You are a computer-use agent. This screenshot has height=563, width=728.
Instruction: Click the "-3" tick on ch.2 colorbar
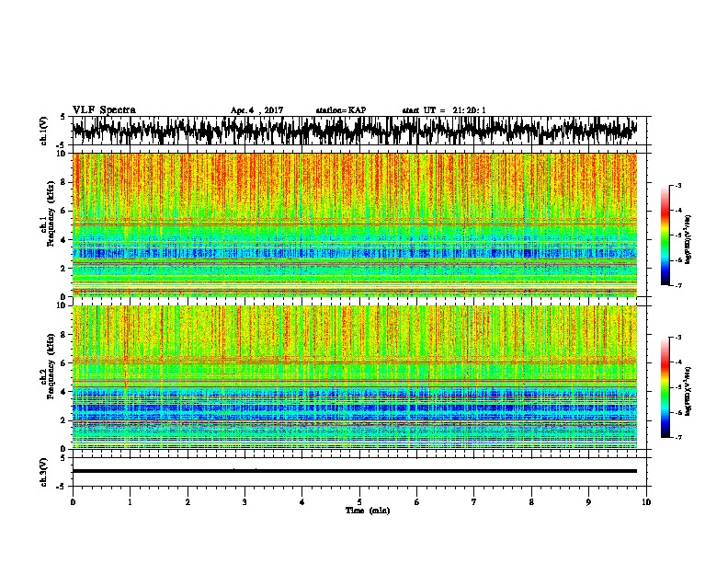click(x=678, y=338)
